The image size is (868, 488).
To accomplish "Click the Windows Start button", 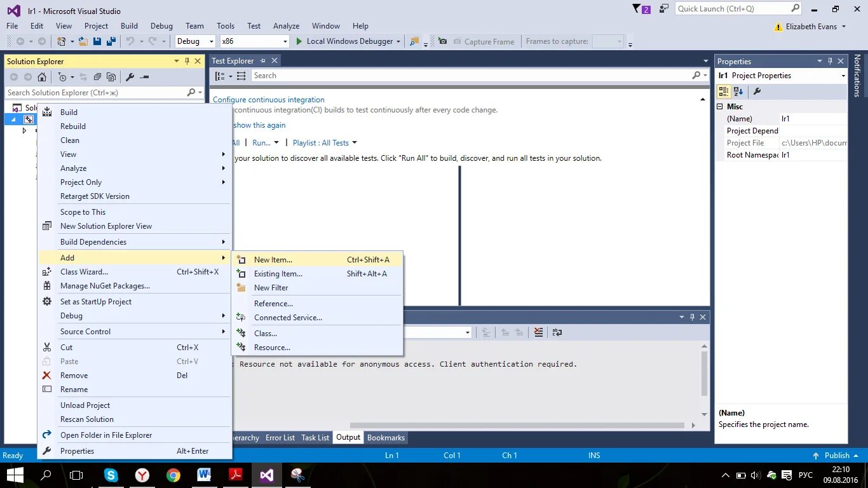I will coord(15,475).
